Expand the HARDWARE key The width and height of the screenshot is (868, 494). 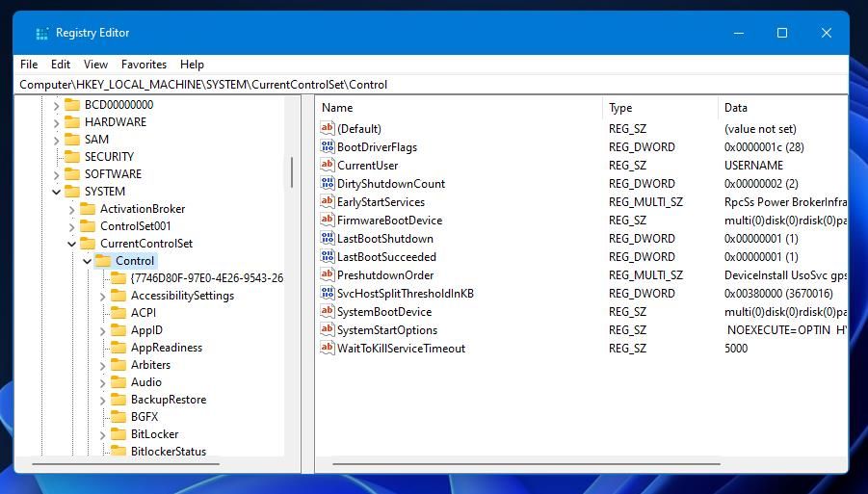[56, 122]
